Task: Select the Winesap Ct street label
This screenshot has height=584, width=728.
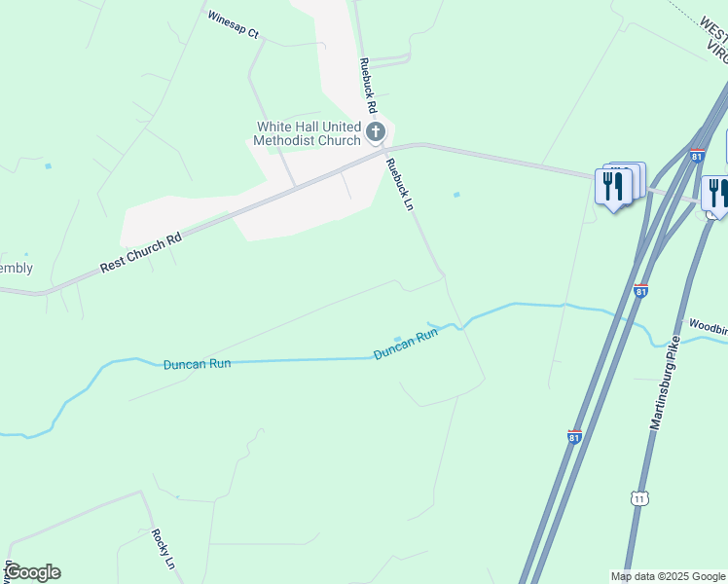Action: tap(233, 24)
